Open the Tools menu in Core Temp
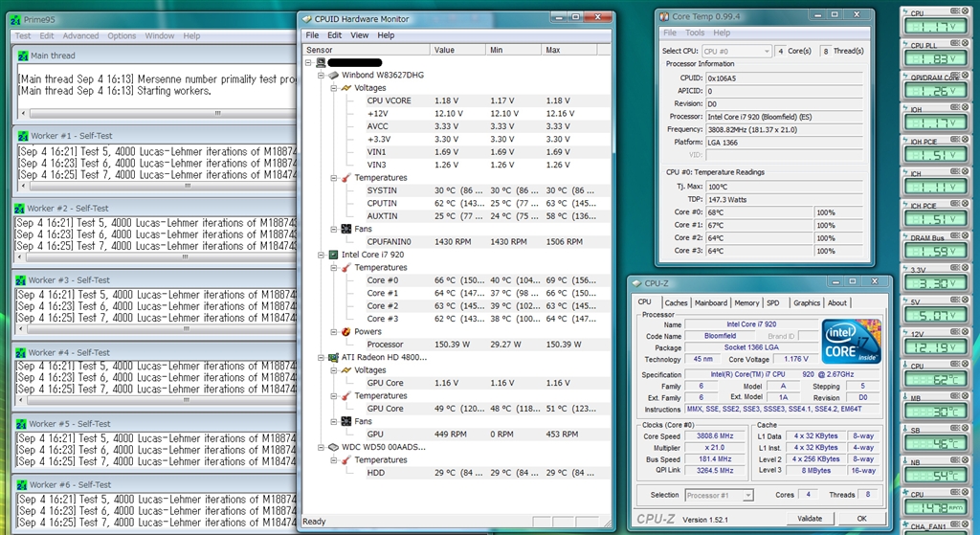Viewport: 980px width, 535px height. pyautogui.click(x=695, y=33)
